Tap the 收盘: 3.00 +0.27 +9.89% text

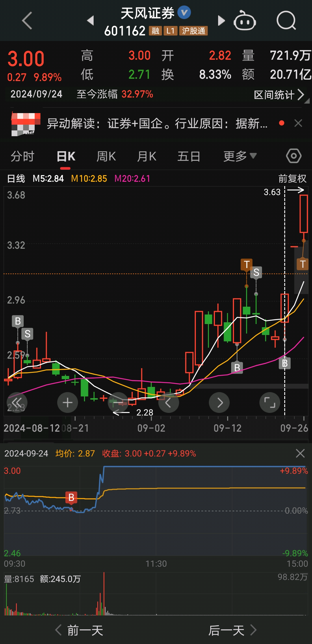149,453
